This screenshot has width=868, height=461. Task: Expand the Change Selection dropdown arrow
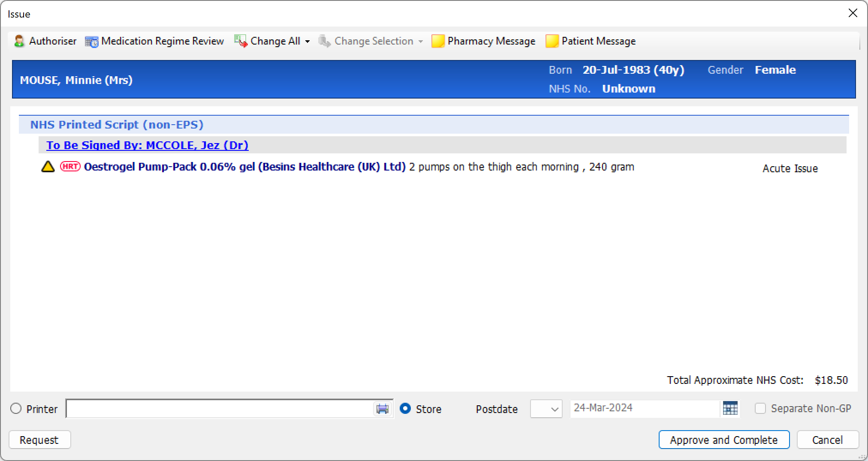(421, 42)
